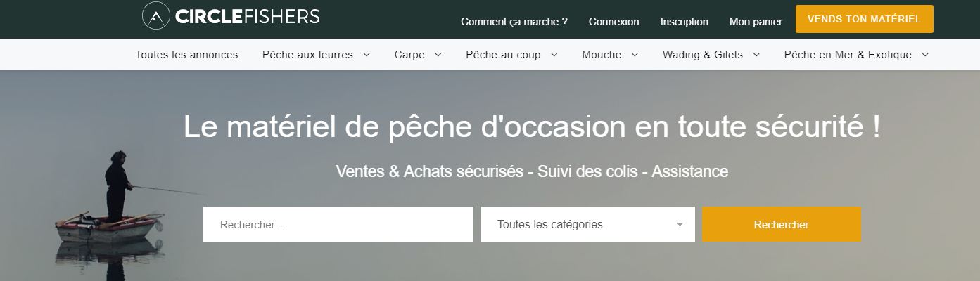Open the Inscription page
The width and height of the screenshot is (980, 281).
tap(685, 22)
